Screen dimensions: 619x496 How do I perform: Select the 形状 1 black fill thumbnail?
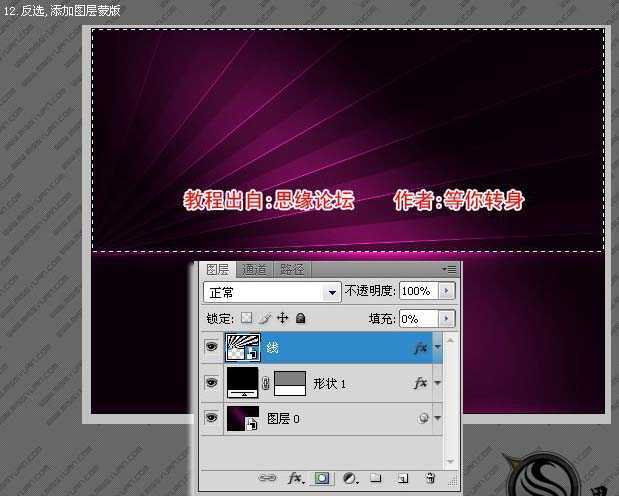click(242, 382)
